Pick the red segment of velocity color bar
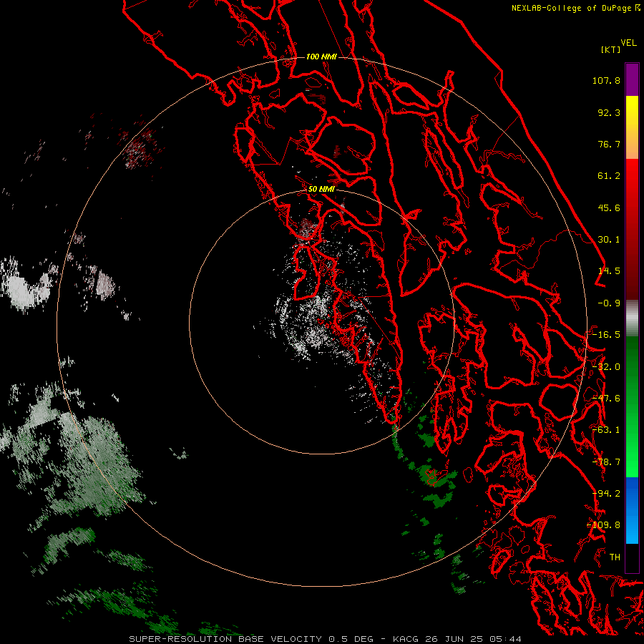Viewport: 644px width, 644px height. click(x=632, y=229)
